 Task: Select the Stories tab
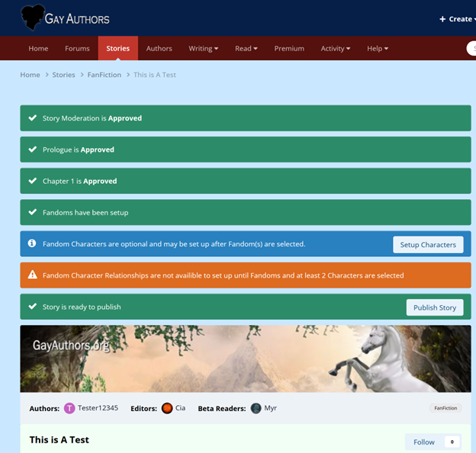(117, 48)
